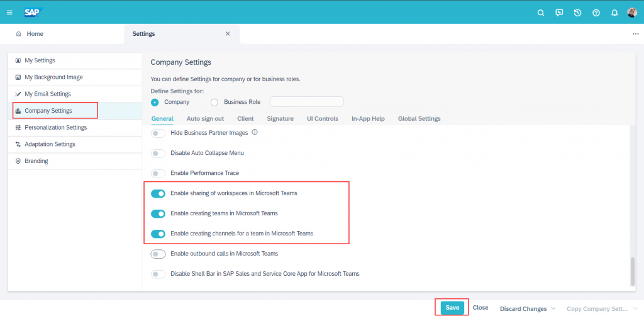The height and width of the screenshot is (316, 644).
Task: Click Copy Company Settings button text
Action: (597, 308)
